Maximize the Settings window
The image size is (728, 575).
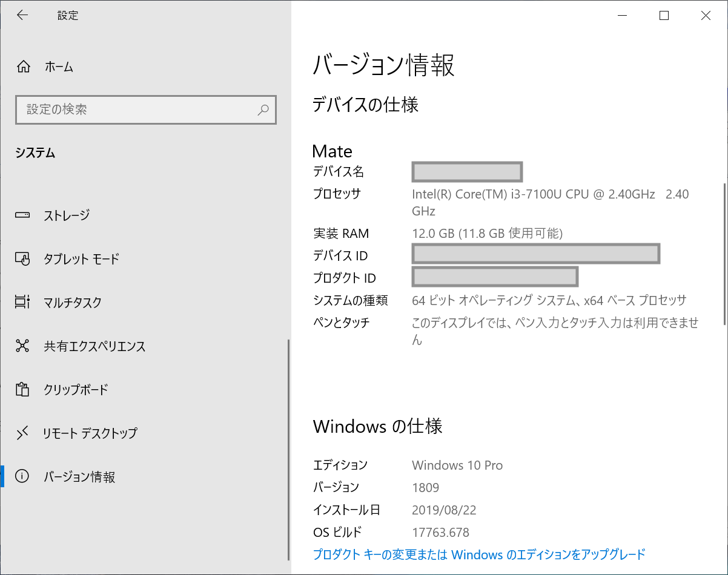pyautogui.click(x=664, y=16)
